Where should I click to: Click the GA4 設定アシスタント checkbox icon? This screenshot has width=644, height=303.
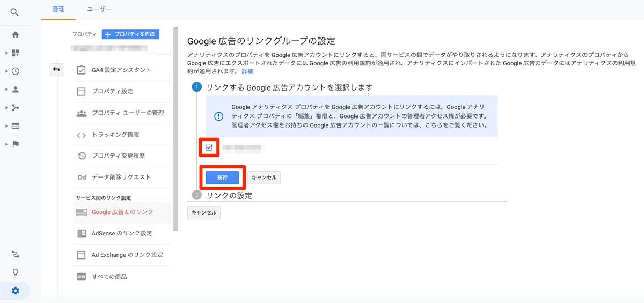click(x=82, y=70)
